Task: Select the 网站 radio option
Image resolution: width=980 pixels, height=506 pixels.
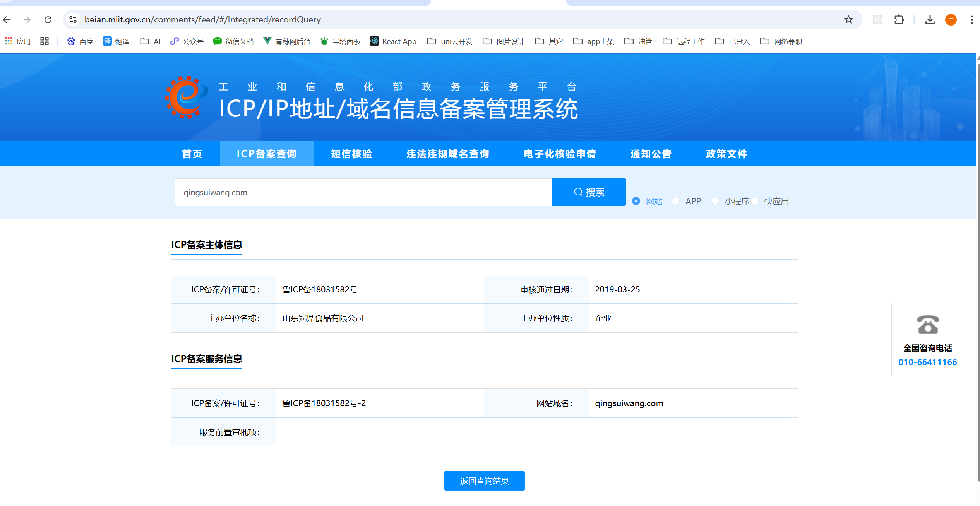Action: pos(636,201)
